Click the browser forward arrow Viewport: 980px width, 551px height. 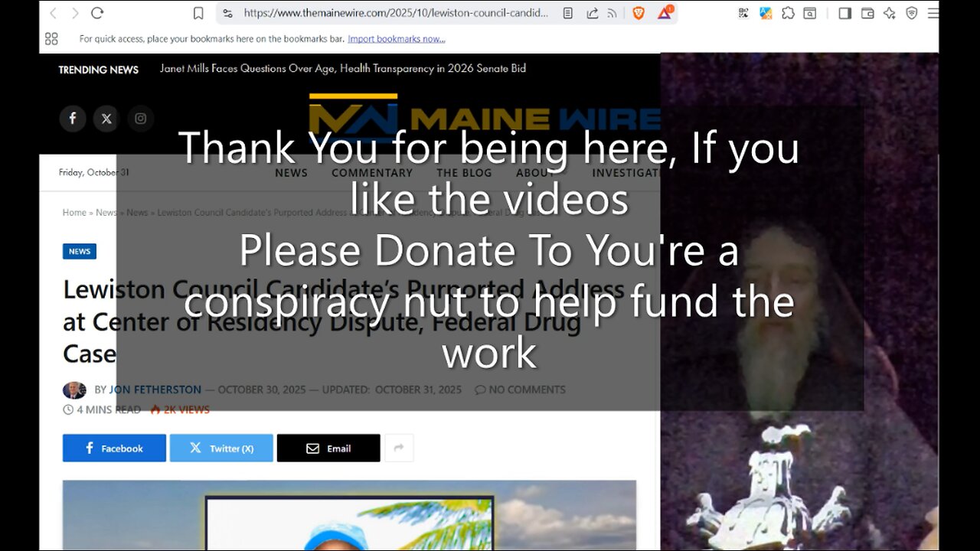(x=75, y=13)
